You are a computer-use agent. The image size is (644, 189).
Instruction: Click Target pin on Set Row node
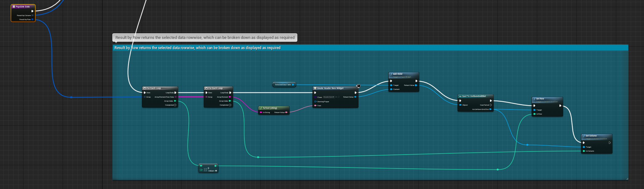(x=534, y=110)
